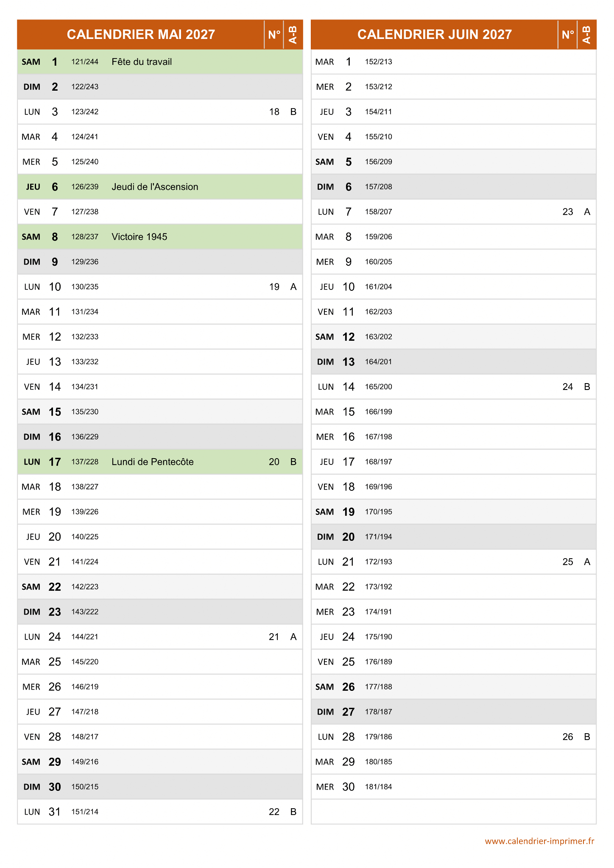Select the Lundi de Pentecôte holiday entry
614x868 pixels.
(x=152, y=462)
